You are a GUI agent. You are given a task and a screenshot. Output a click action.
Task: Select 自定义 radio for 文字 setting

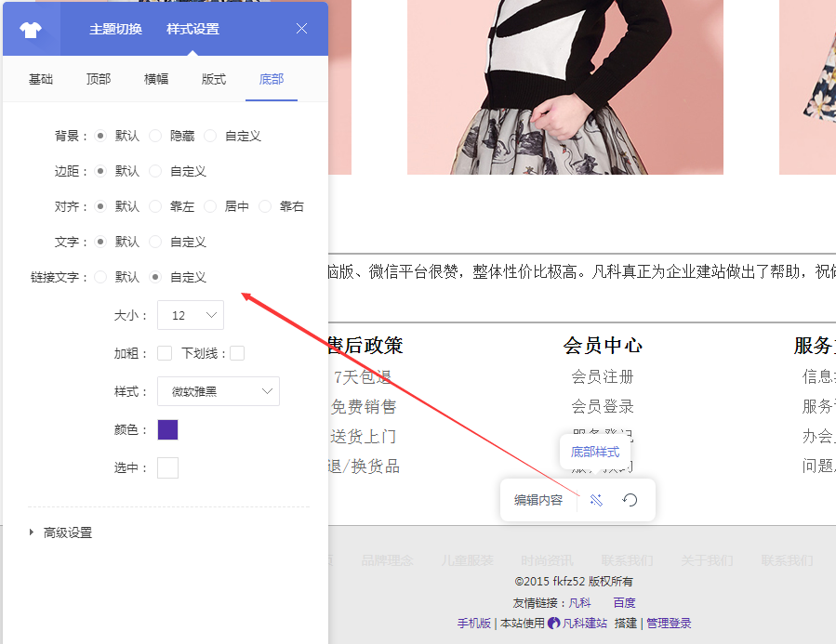click(154, 242)
